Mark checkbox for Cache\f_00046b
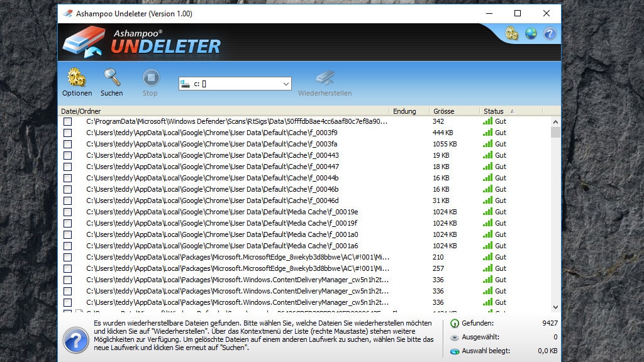 [x=68, y=190]
